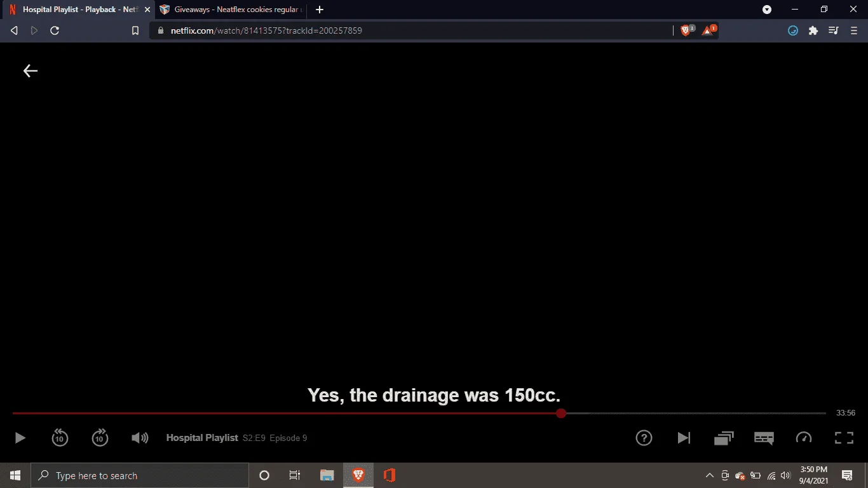Rewind the video 10 seconds
Image resolution: width=868 pixels, height=488 pixels.
click(x=60, y=437)
